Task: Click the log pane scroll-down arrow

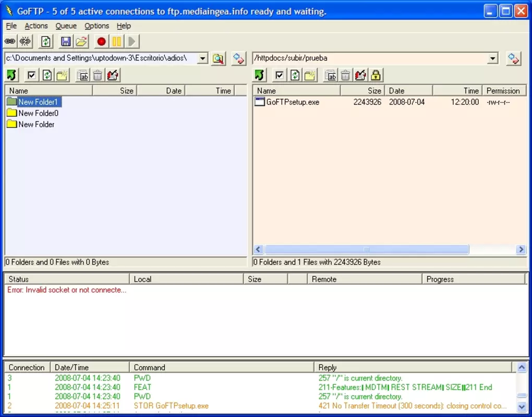Action: [522, 406]
